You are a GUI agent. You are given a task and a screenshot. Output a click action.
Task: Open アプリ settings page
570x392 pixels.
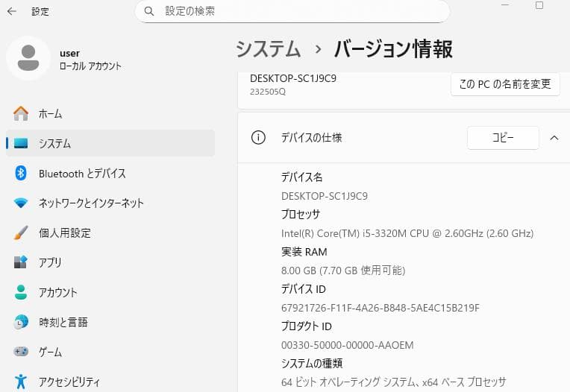click(110, 262)
